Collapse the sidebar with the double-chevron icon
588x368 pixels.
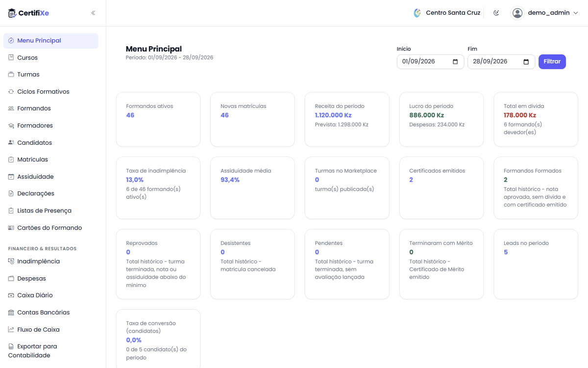click(93, 13)
